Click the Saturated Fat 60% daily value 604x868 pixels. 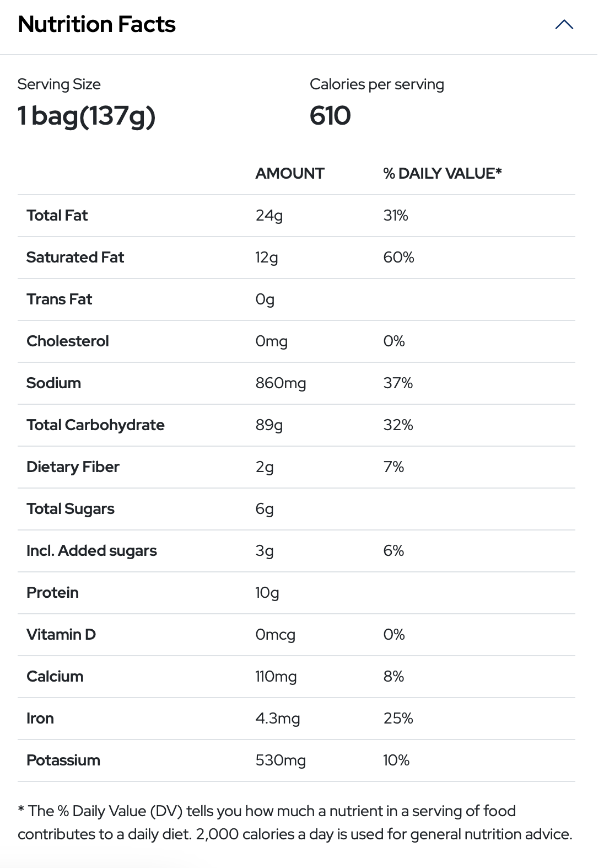[398, 258]
